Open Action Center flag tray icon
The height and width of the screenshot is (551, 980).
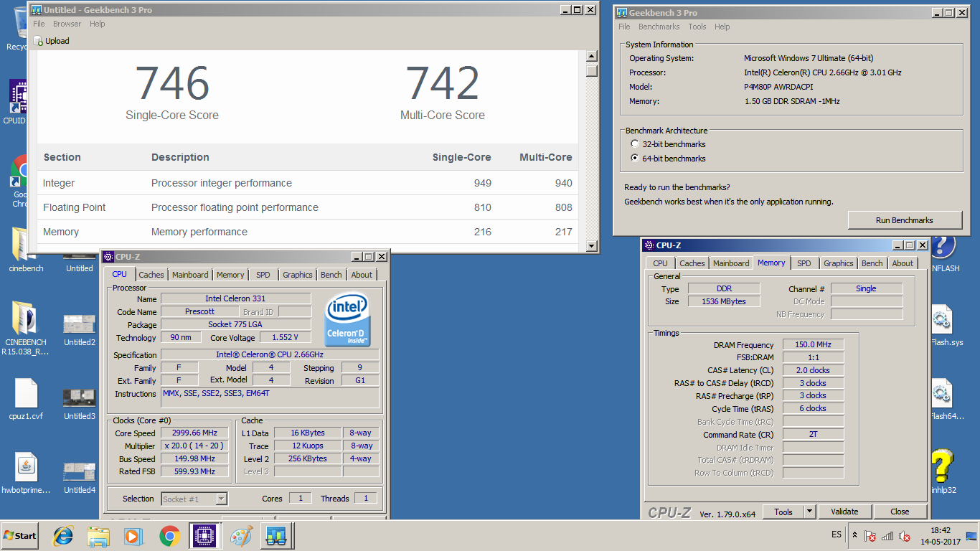(x=870, y=536)
